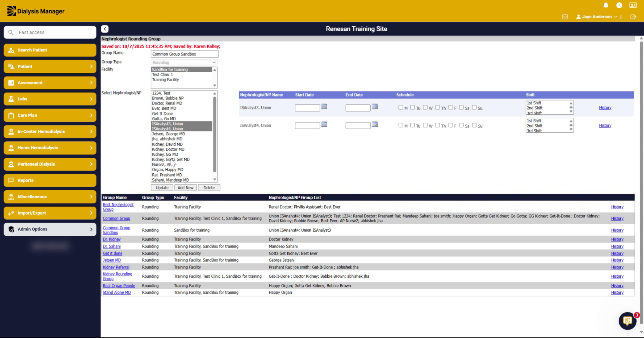Open the clock history icon
The width and height of the screenshot is (644, 338).
click(x=619, y=5)
